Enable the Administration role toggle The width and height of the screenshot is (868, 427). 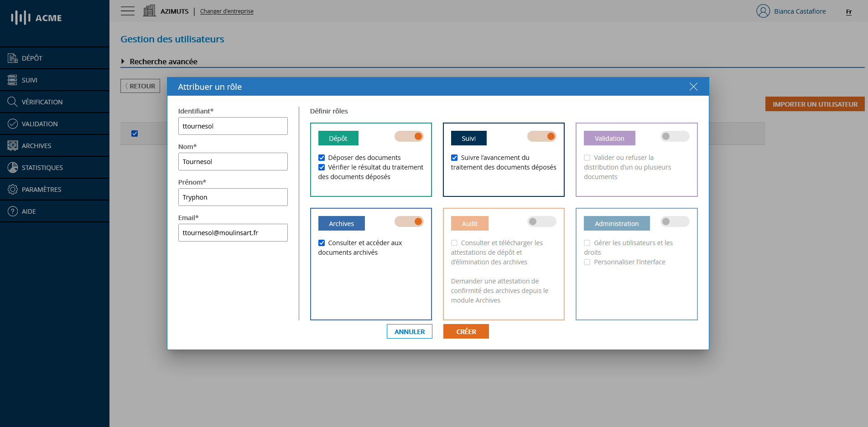(x=675, y=221)
